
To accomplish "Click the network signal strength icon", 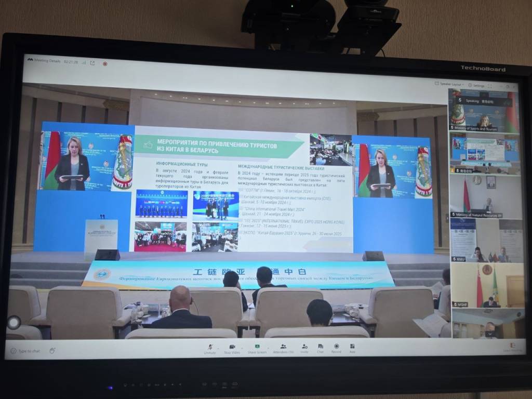I will [x=84, y=62].
